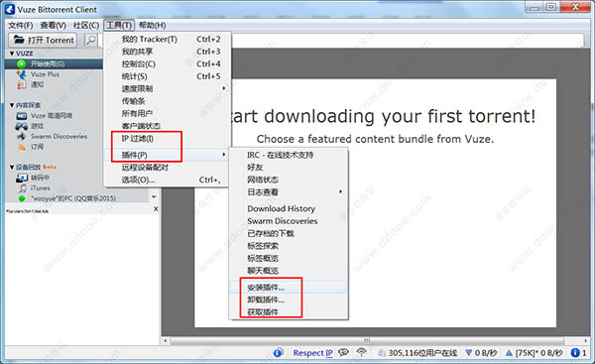595x364 pixels.
Task: Choose 标签探索 in plugin submenu
Action: [x=289, y=246]
